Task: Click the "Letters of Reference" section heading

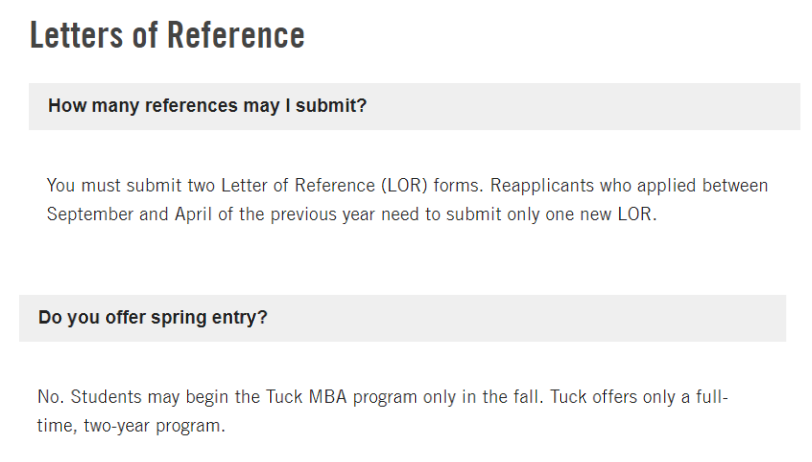Action: point(167,35)
